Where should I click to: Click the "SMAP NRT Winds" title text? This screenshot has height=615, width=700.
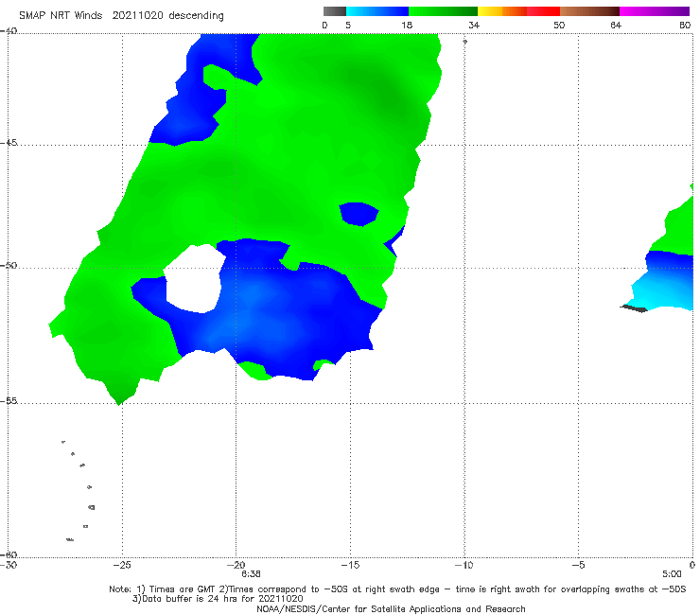(x=61, y=15)
